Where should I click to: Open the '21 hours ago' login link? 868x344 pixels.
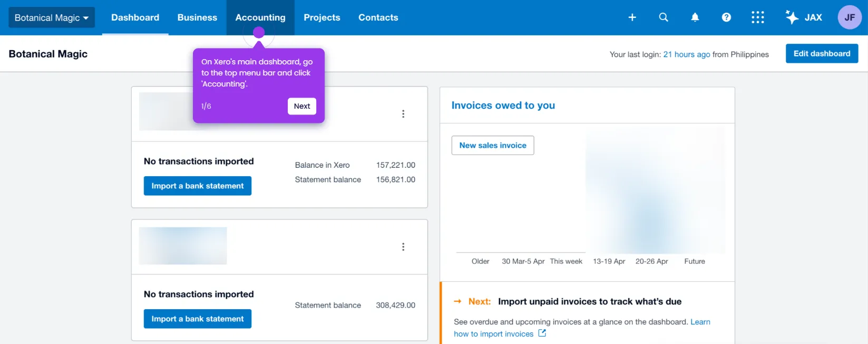(686, 54)
